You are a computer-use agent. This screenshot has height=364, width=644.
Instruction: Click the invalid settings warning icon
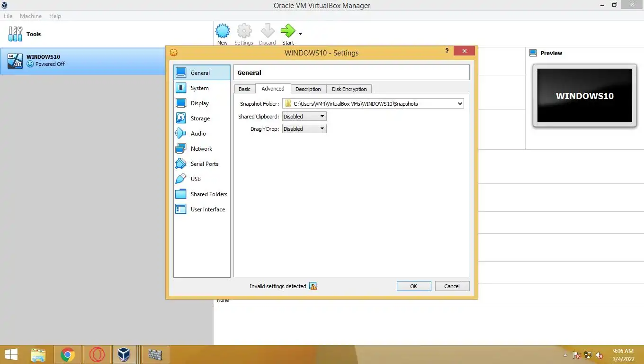[x=313, y=286]
